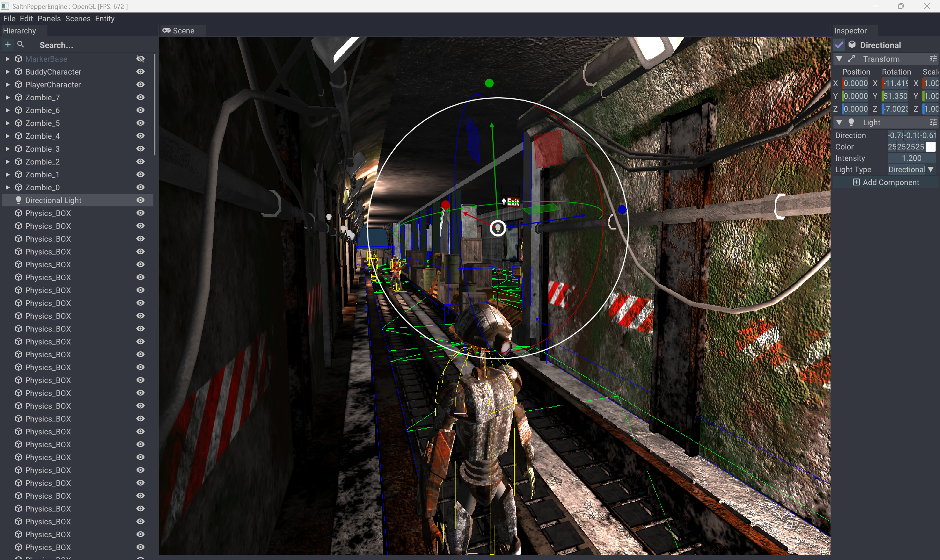Screen dimensions: 940x560
Task: Toggle visibility of Zombie_1
Action: (140, 174)
